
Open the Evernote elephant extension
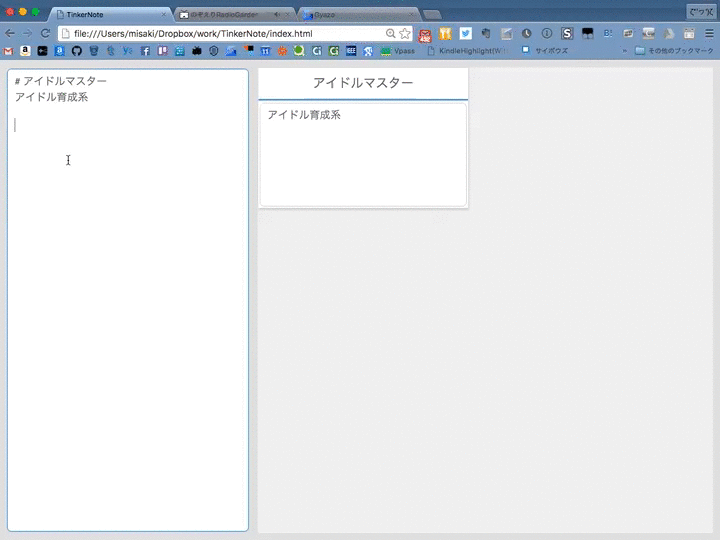click(x=486, y=33)
